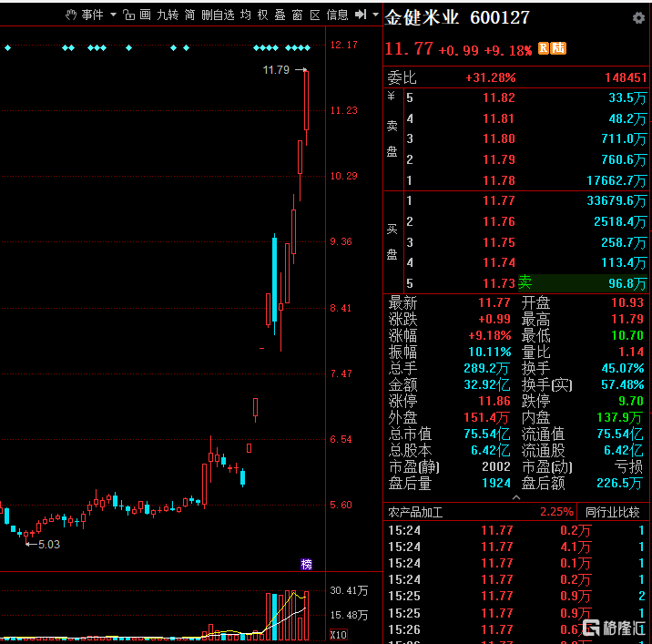Image resolution: width=652 pixels, height=644 pixels.
Task: Select sell level 1 price 11.78
Action: click(499, 180)
